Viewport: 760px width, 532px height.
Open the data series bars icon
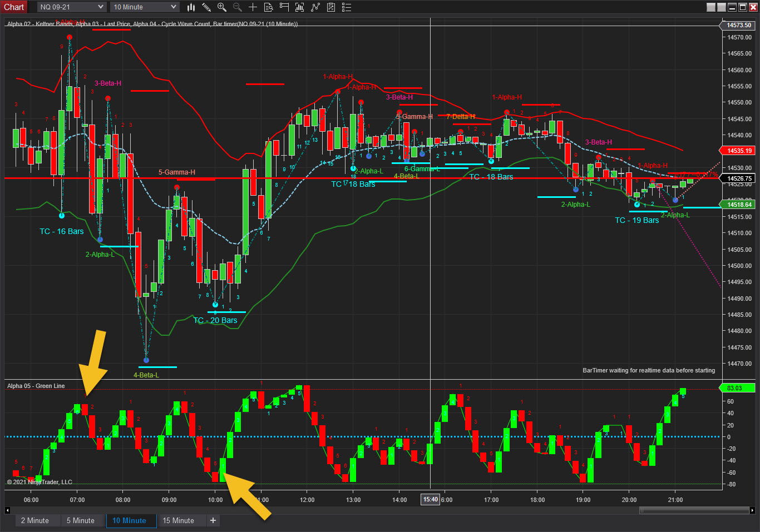[300, 7]
